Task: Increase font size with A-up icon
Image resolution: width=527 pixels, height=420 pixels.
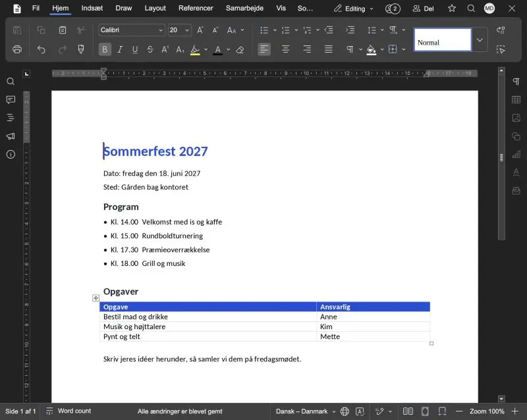Action: tap(200, 30)
